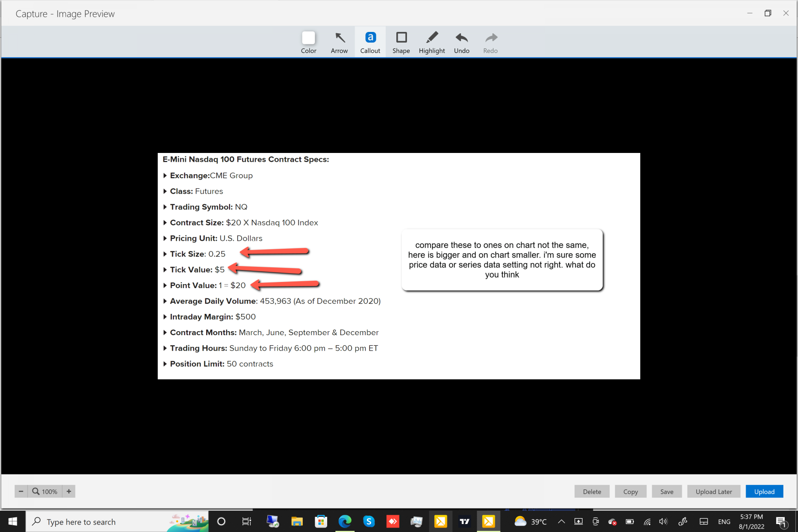Launch Microsoft Store from the taskbar
This screenshot has height=532, width=798.
(x=321, y=521)
